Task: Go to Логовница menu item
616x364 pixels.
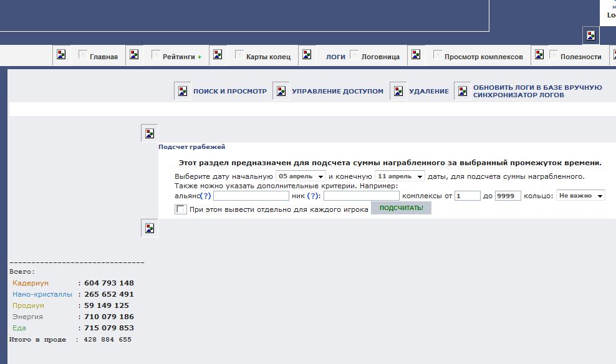Action: pos(380,57)
